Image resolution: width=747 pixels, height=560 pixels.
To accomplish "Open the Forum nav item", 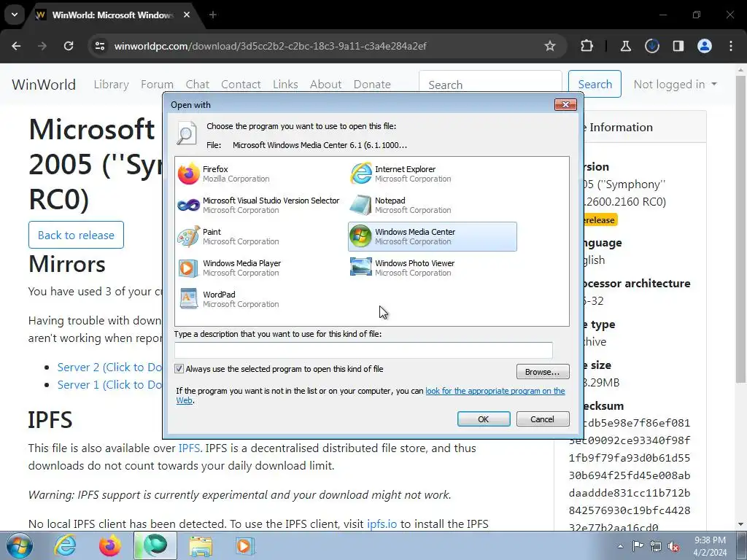I will (x=158, y=85).
